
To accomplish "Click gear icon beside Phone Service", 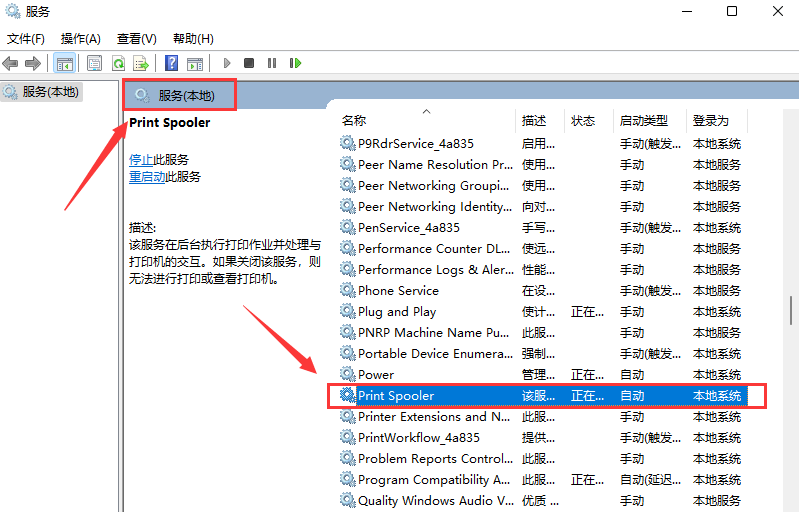I will (348, 290).
